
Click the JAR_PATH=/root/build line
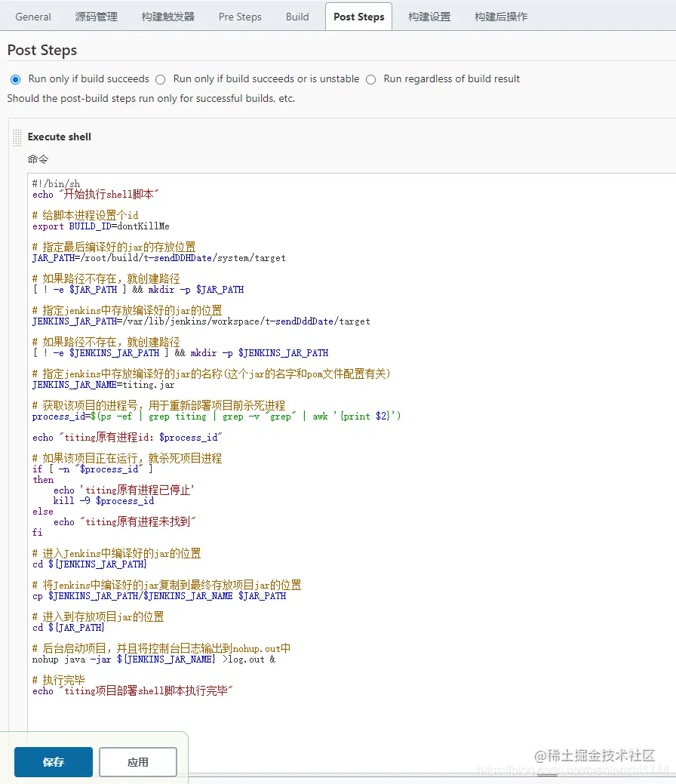tap(159, 258)
